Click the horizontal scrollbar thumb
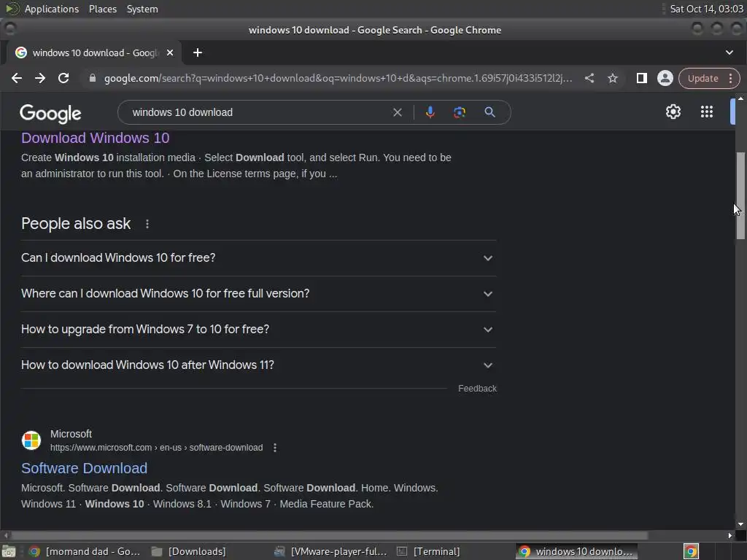Viewport: 747px width, 560px height. [329, 536]
